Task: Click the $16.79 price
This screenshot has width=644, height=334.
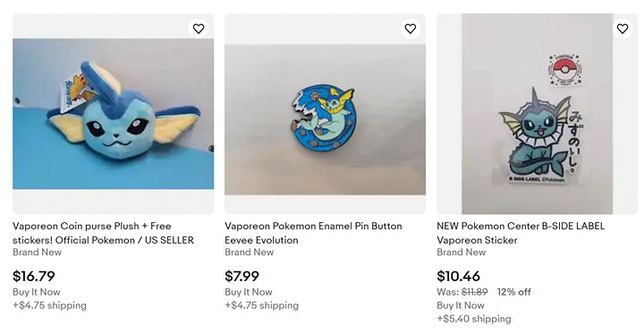Action: [x=34, y=276]
